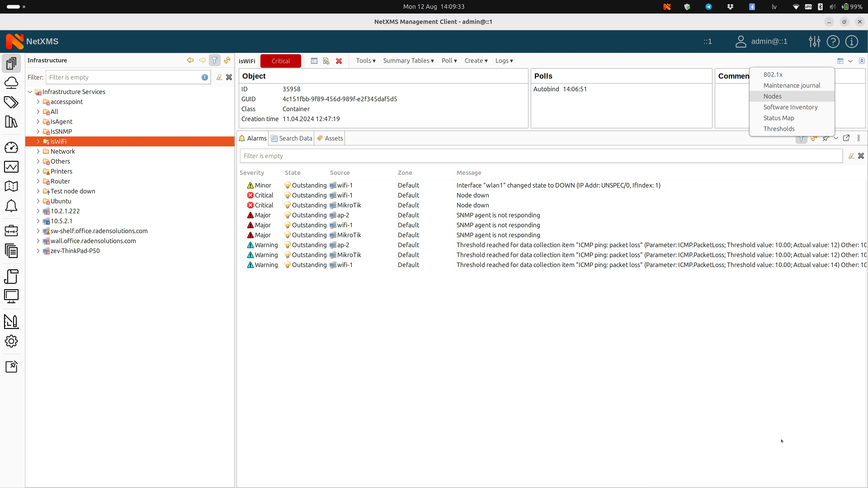
Task: Open the about info icon in header
Action: coord(851,41)
